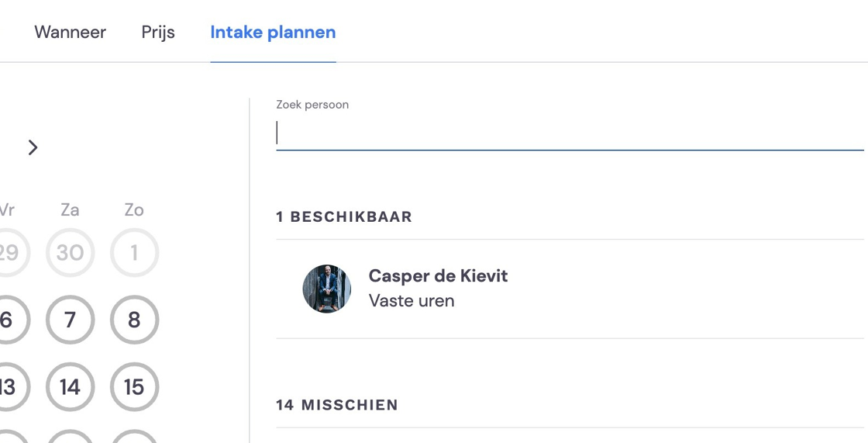
Task: Open Casper de Kievit's profile photo
Action: (326, 289)
